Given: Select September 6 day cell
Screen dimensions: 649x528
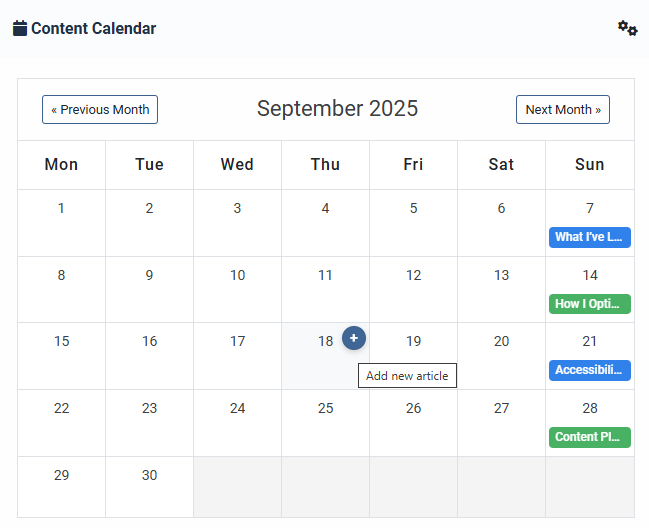Looking at the screenshot, I should click(x=501, y=222).
